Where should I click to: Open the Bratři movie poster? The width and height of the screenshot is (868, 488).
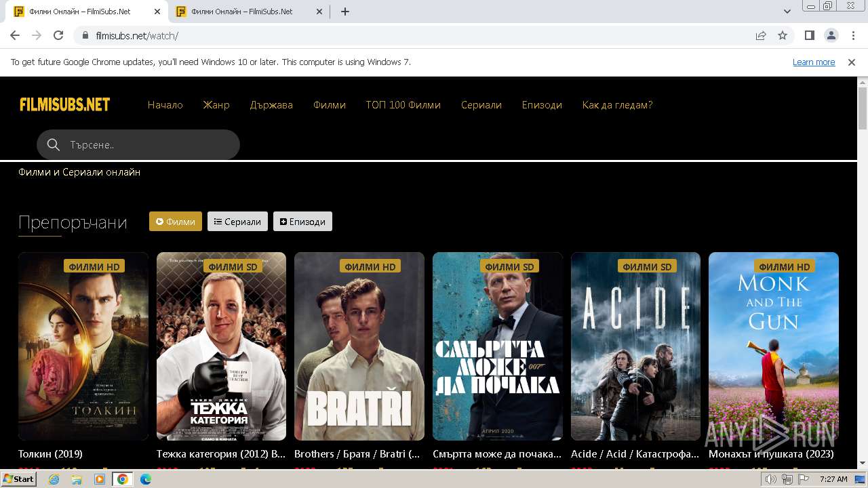359,346
